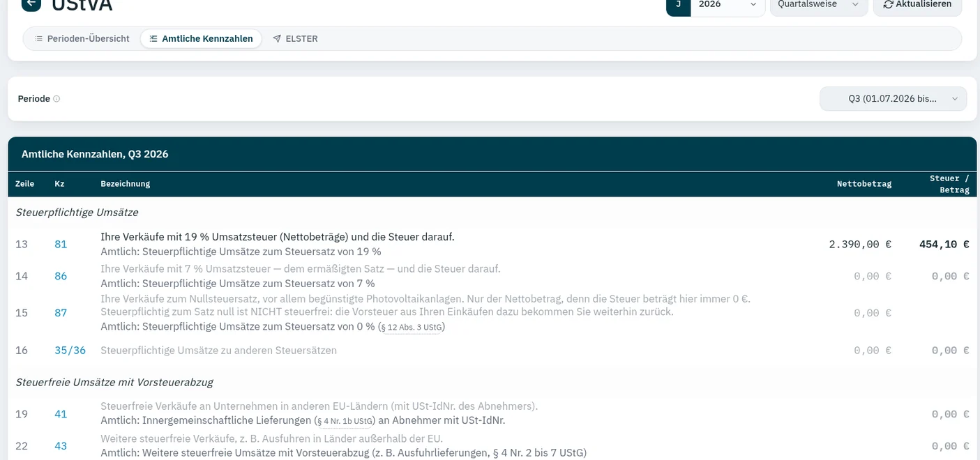Open Kennzahl 41 link
980x460 pixels.
tap(61, 414)
